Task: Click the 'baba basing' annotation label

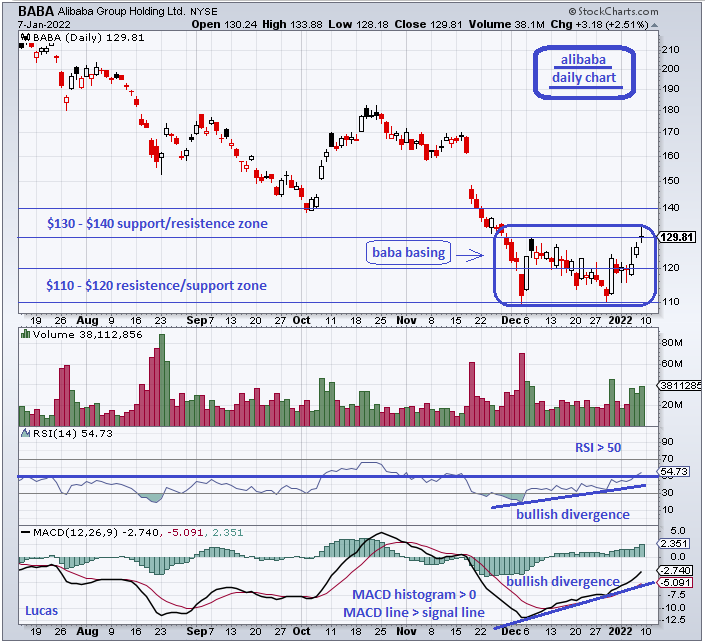Action: pyautogui.click(x=408, y=252)
